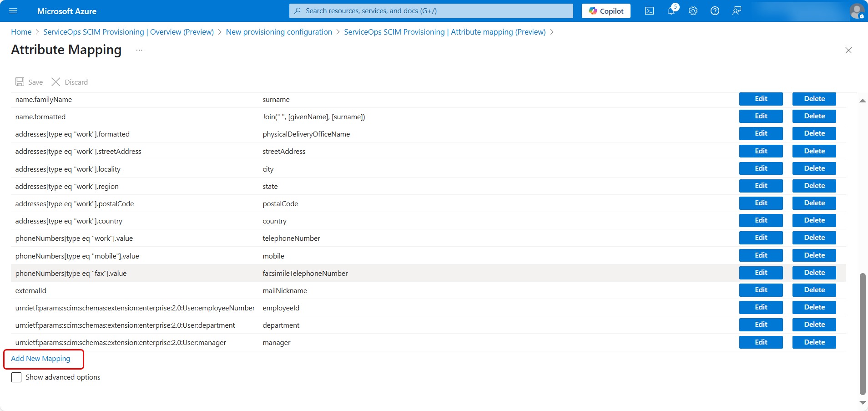Go to Home breadcrumb
This screenshot has height=411, width=868.
[21, 32]
